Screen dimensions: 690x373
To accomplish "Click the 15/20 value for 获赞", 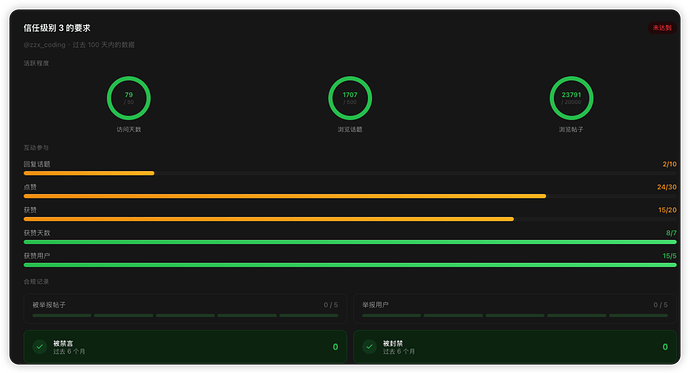I will [667, 210].
